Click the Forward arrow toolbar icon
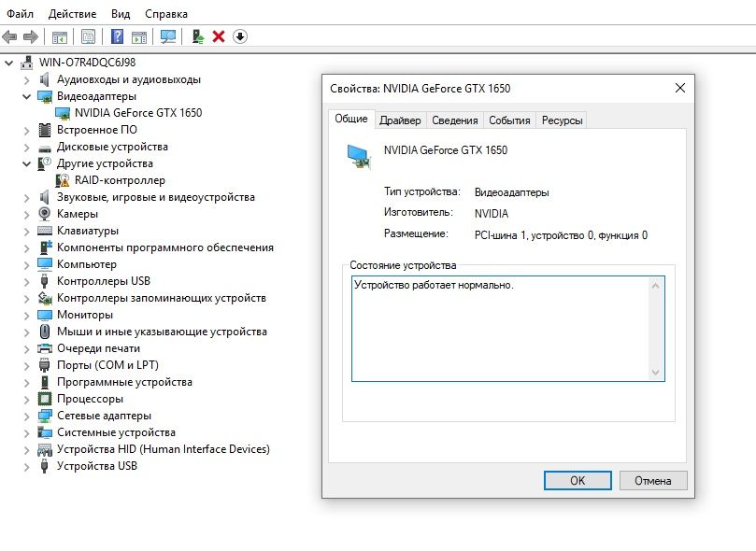Viewport: 756px width, 551px height. [31, 36]
